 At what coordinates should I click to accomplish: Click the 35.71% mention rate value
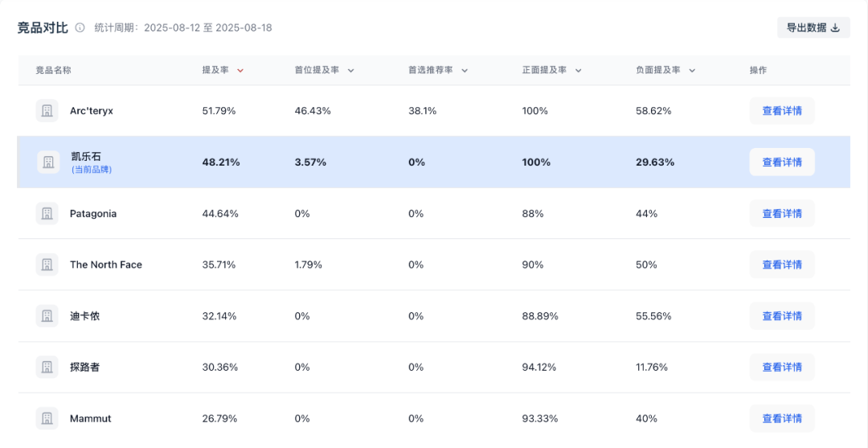tap(219, 265)
